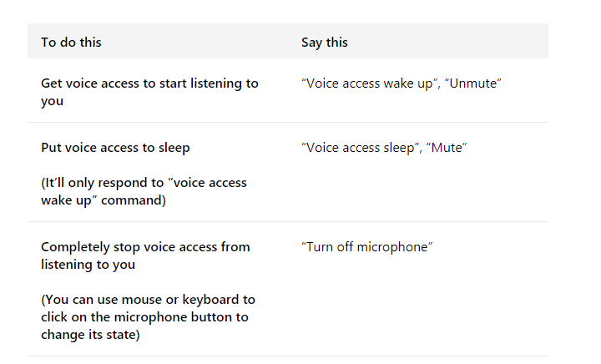Click the word "Get" in the first row
The height and width of the screenshot is (364, 601).
tap(51, 83)
